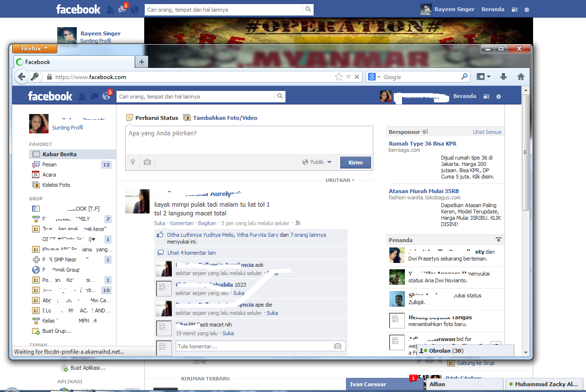Click Sunting Profil link in Firefox window
Image resolution: width=586 pixels, height=392 pixels.
pyautogui.click(x=67, y=128)
